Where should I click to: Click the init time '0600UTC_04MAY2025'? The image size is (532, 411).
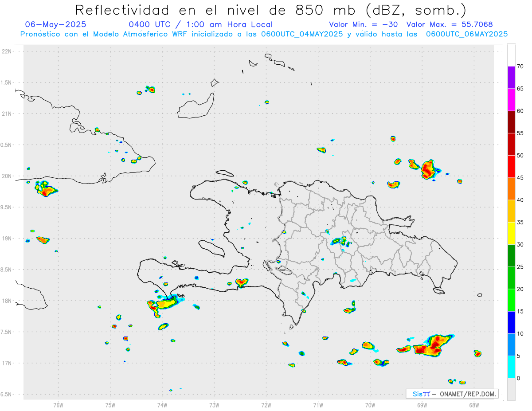pyautogui.click(x=301, y=34)
